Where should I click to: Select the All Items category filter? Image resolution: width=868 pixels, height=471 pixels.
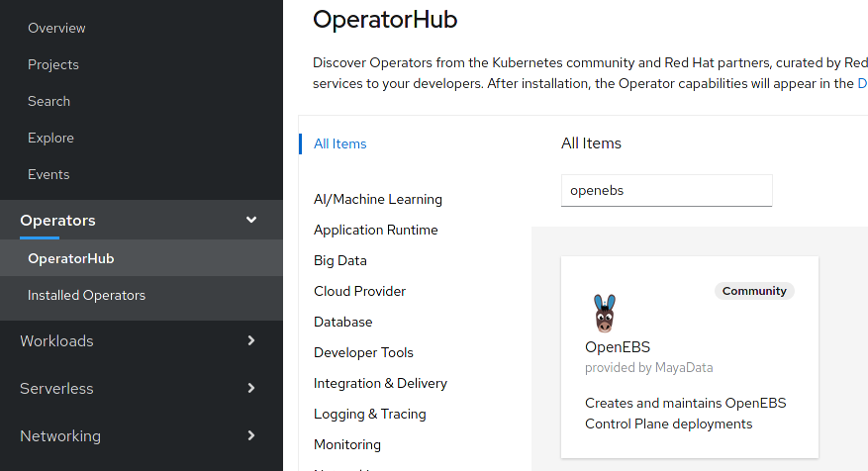tap(339, 143)
